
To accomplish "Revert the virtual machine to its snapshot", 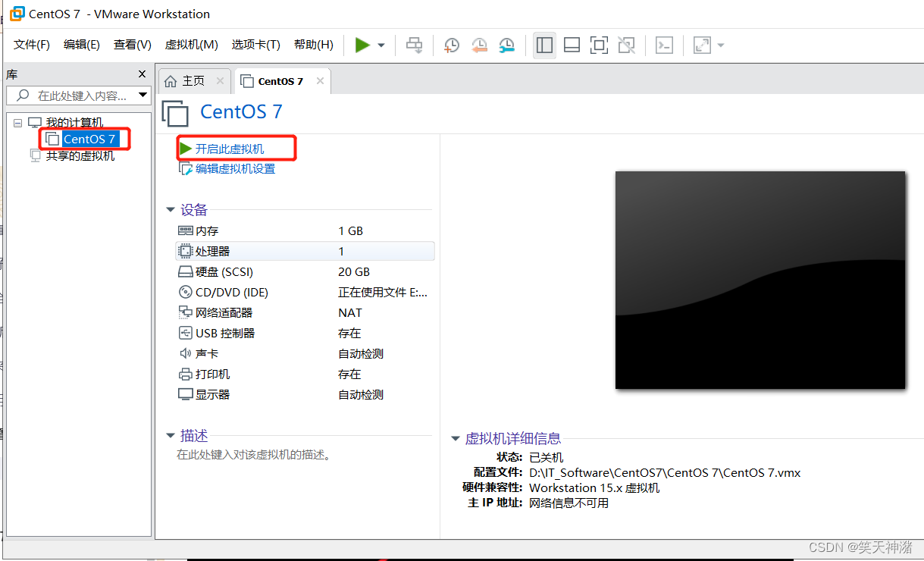I will pyautogui.click(x=479, y=45).
